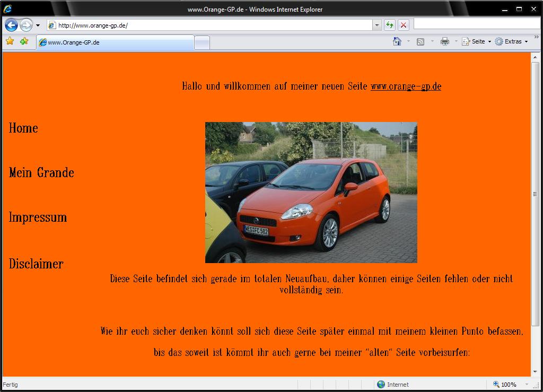This screenshot has width=543, height=392.
Task: Open the Favorites Center star
Action: 10,41
